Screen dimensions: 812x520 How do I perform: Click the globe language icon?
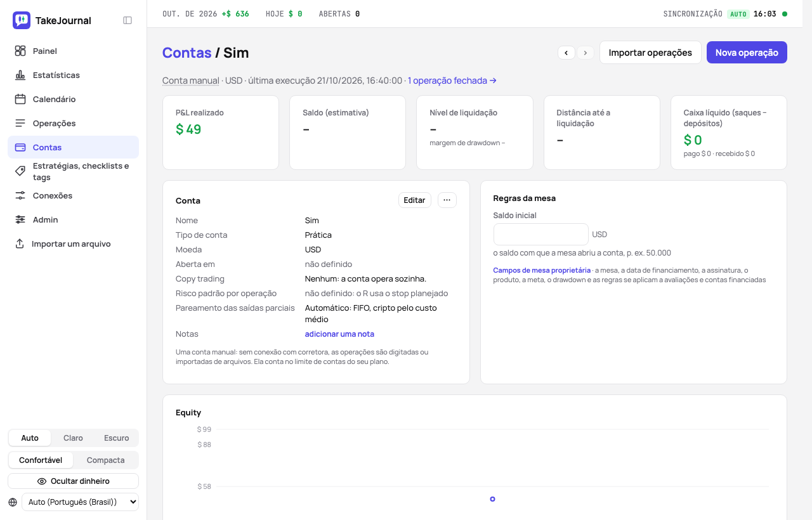tap(13, 502)
